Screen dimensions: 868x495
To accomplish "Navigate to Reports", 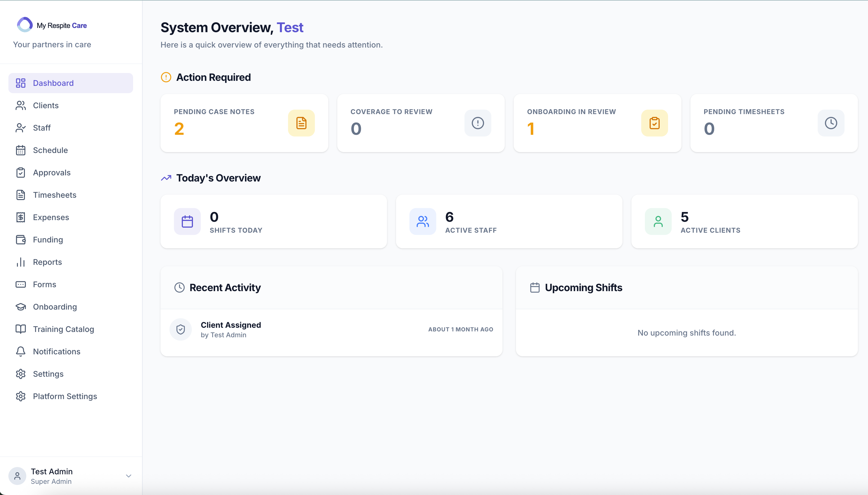I will pyautogui.click(x=71, y=262).
